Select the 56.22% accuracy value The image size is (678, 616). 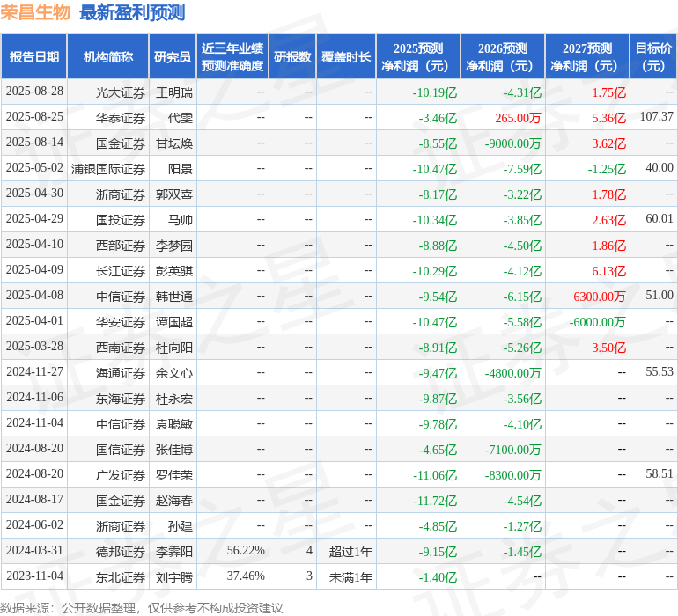[246, 551]
